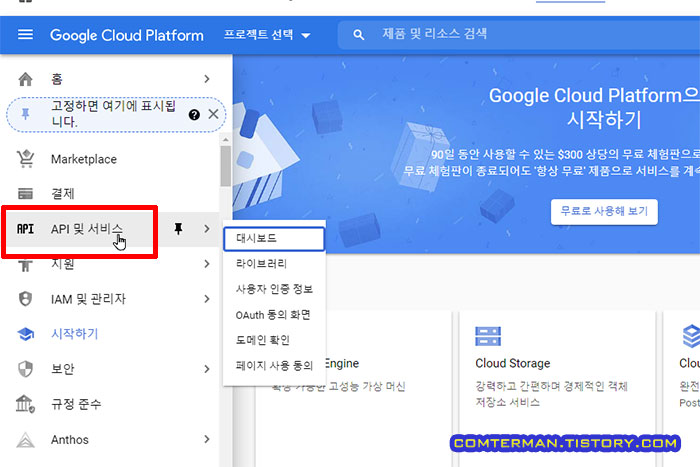Expand the Anthos submenu chevron
The image size is (700, 467).
point(207,439)
